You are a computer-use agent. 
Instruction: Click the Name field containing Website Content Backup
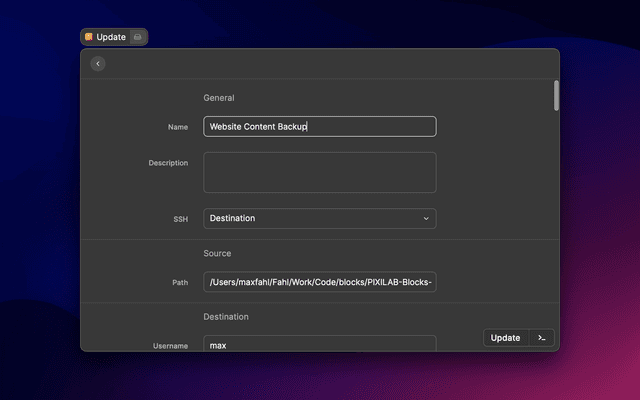pyautogui.click(x=320, y=127)
